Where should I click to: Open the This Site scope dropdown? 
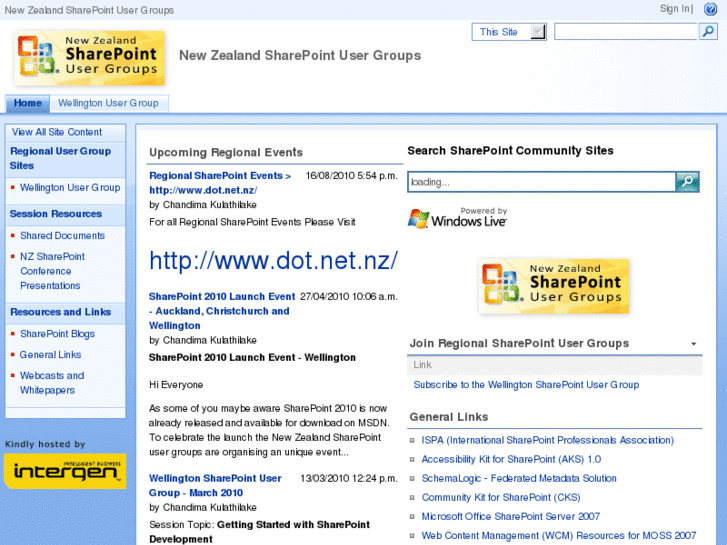pyautogui.click(x=509, y=32)
